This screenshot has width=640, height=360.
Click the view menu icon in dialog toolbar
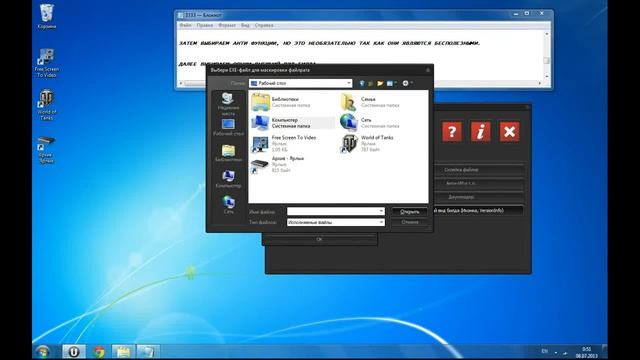[x=390, y=83]
